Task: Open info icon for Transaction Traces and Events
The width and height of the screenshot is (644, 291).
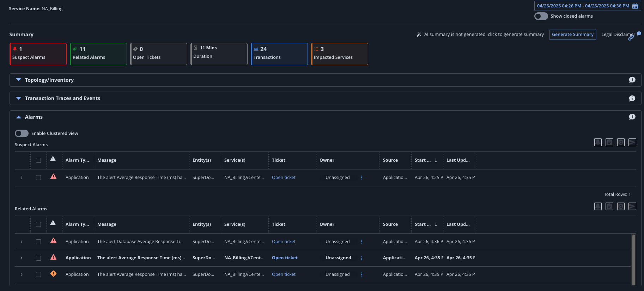Action: [632, 98]
